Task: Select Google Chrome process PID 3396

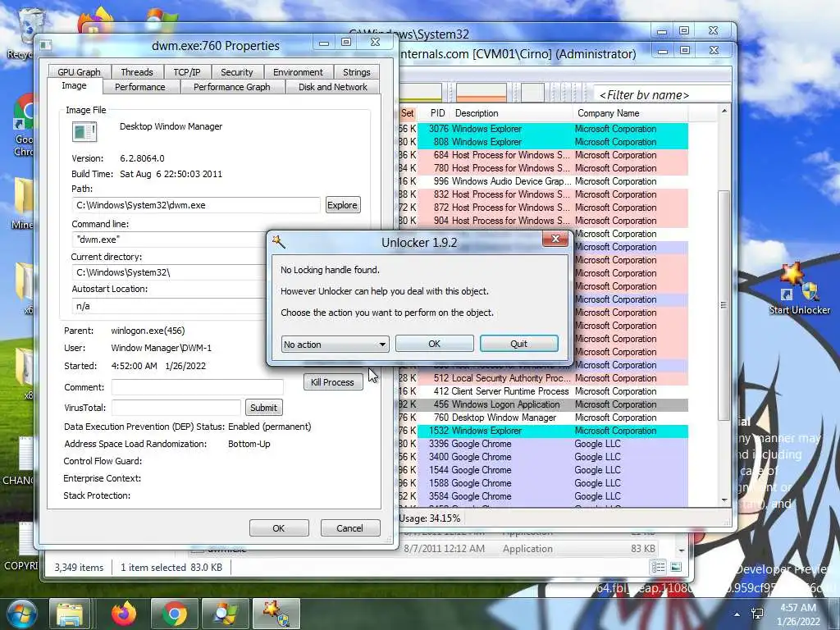Action: point(544,444)
